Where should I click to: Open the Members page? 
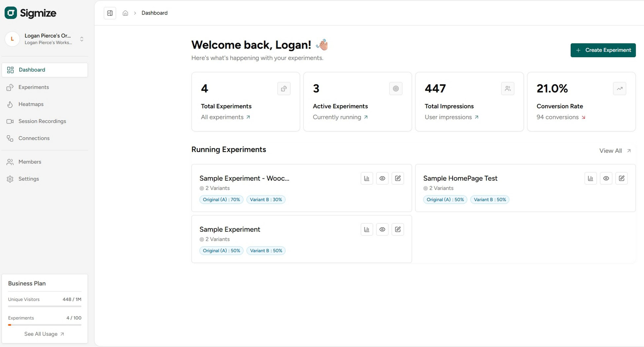30,162
